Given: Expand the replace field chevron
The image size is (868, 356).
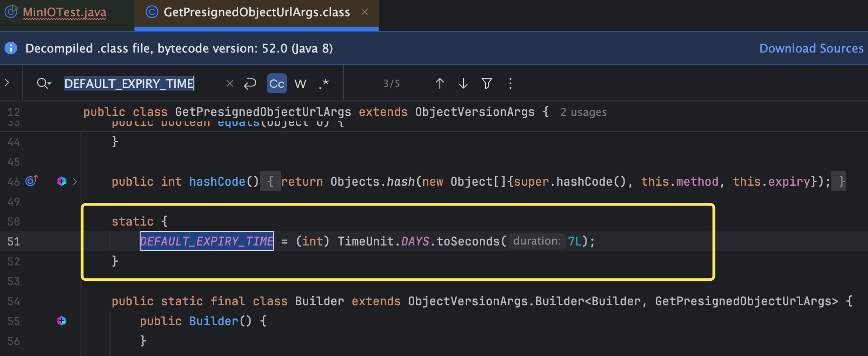Looking at the screenshot, I should (7, 82).
